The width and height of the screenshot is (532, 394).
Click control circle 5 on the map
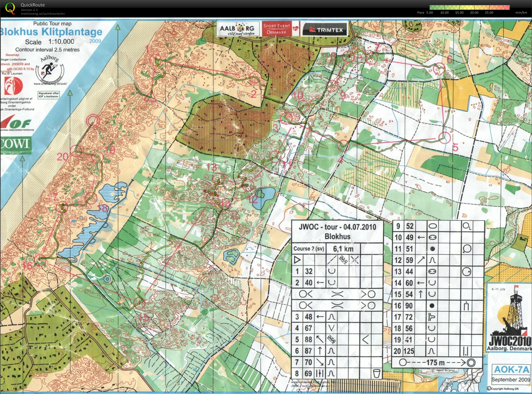444,138
